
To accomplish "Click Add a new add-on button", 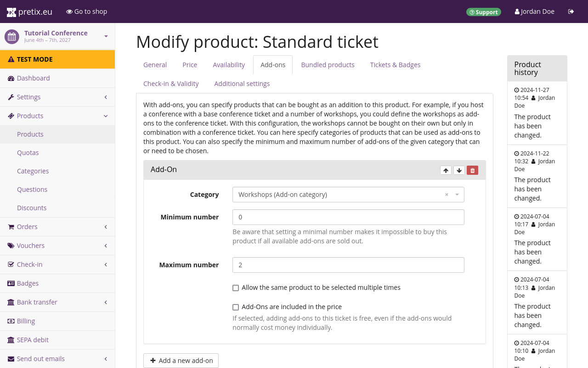I will point(181,361).
